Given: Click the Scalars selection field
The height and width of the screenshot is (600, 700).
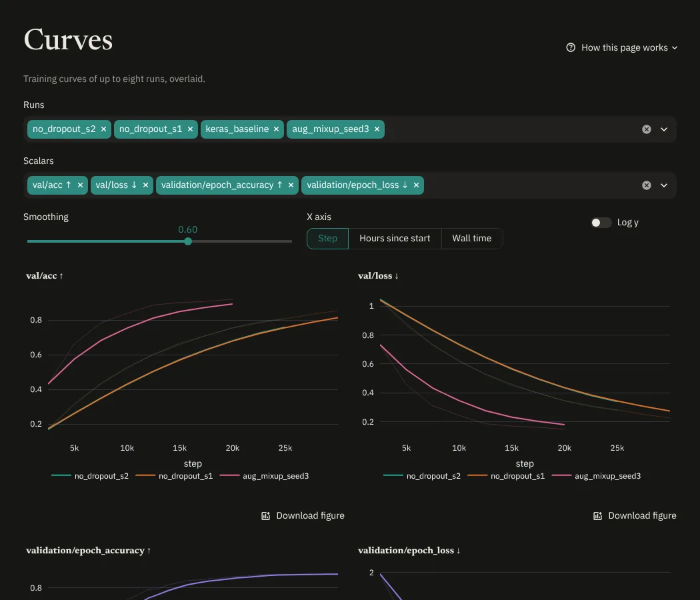Looking at the screenshot, I should click(x=350, y=185).
